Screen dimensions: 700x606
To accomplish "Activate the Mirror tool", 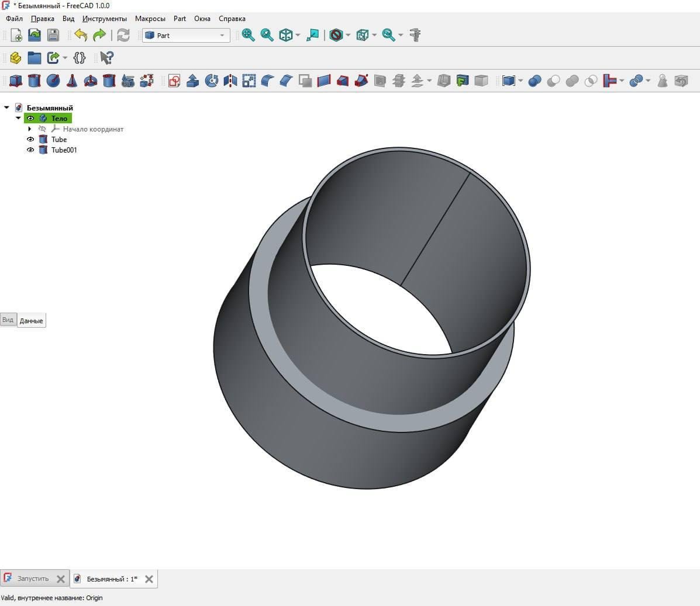I will tap(230, 81).
